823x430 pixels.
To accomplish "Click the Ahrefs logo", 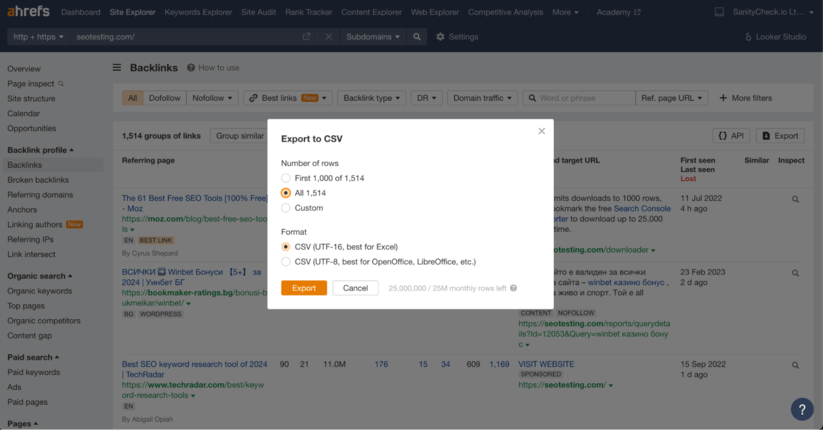I will 28,12.
